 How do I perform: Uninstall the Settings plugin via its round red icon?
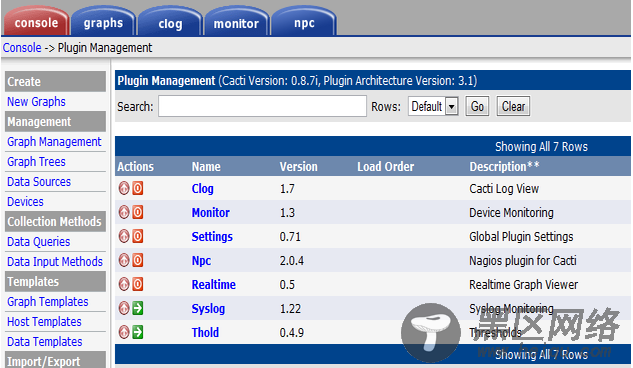(124, 236)
